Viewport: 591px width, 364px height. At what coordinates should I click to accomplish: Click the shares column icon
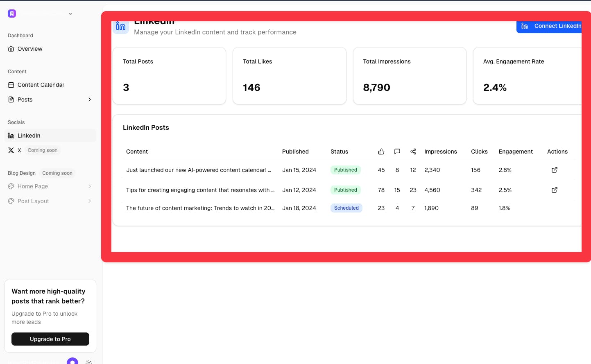(x=413, y=151)
